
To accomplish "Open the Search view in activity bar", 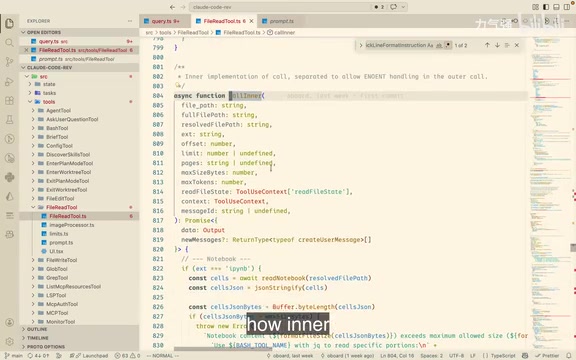I will pos(10,43).
